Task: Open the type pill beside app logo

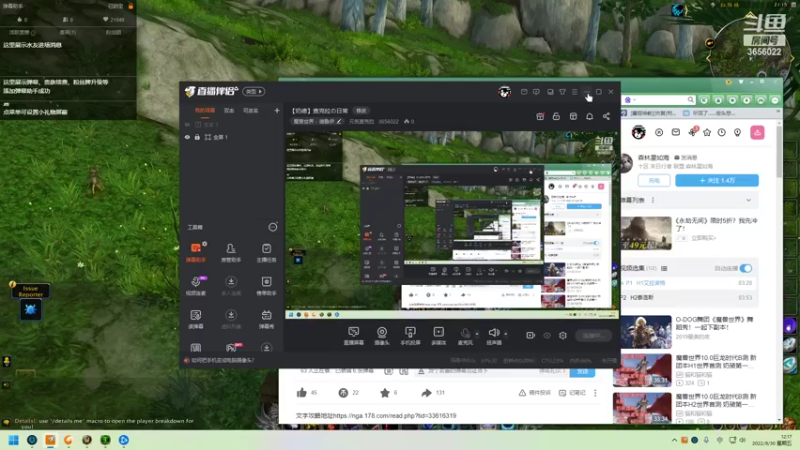Action: pos(254,91)
